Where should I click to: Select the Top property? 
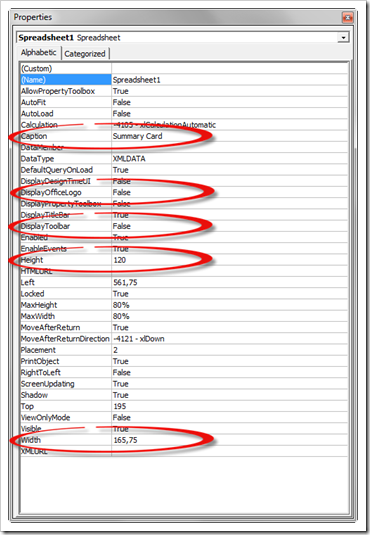point(27,406)
